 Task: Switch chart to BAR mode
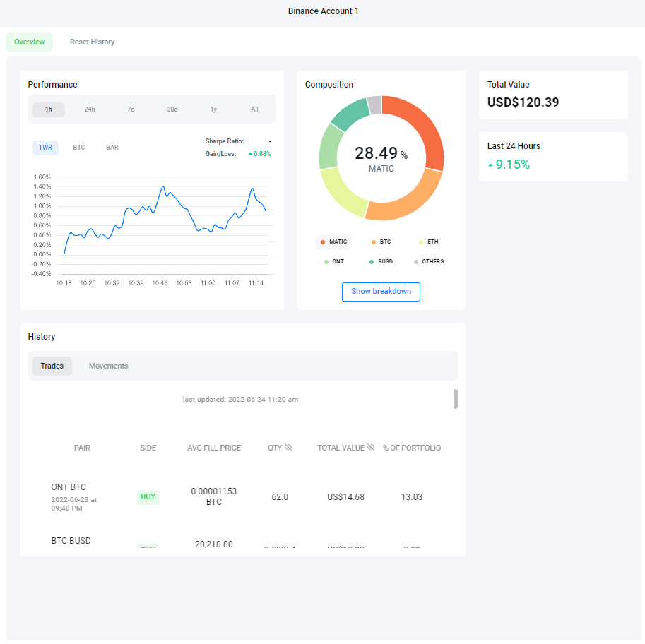pos(112,147)
